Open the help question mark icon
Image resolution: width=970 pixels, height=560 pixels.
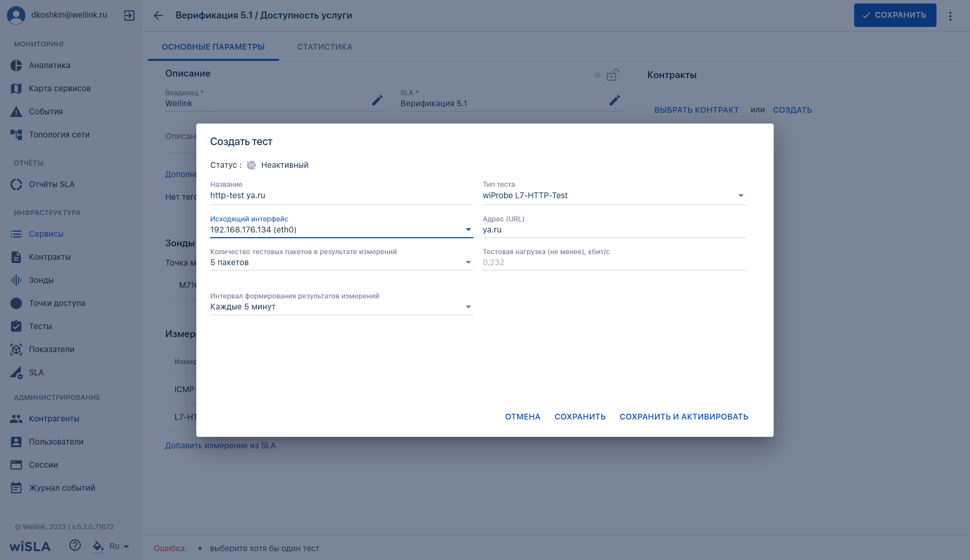(x=75, y=545)
